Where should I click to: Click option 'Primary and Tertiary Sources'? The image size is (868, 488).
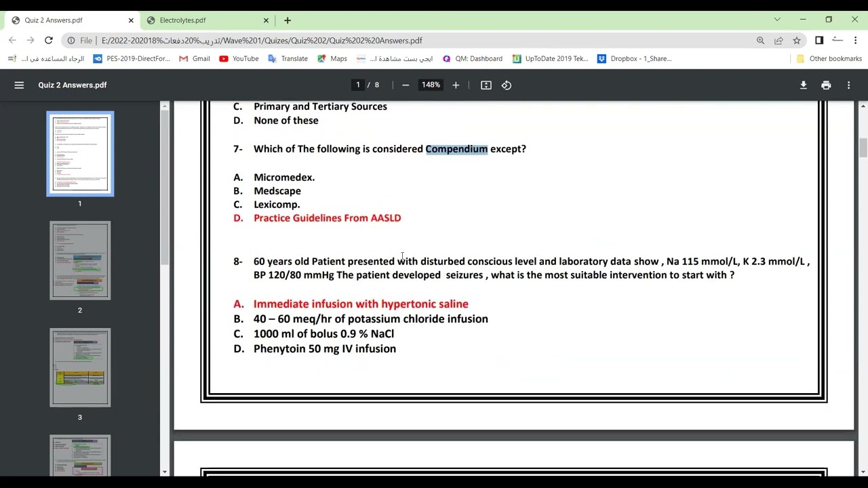pos(320,106)
